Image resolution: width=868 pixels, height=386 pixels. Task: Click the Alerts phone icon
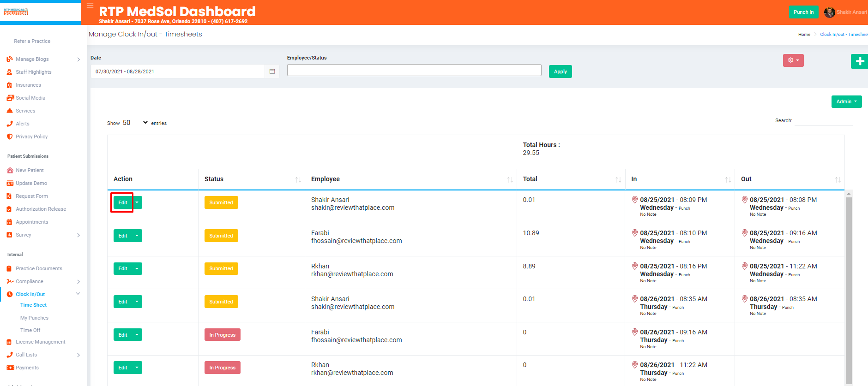pos(10,124)
